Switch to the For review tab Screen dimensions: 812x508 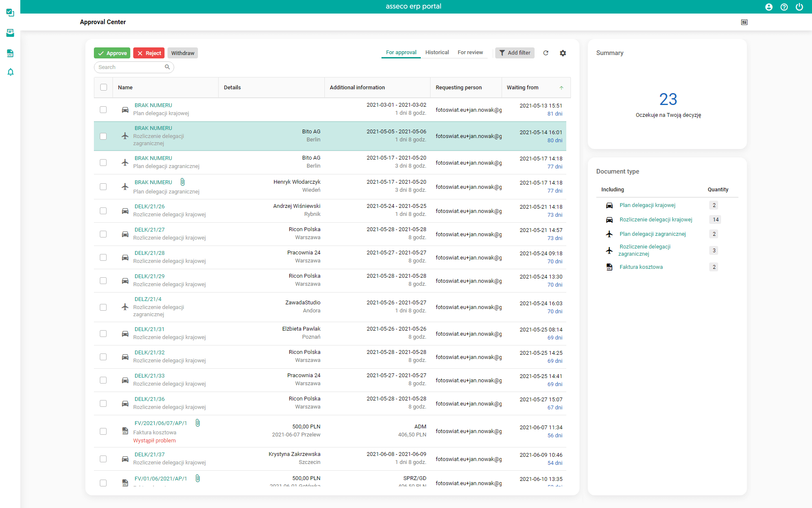pyautogui.click(x=470, y=52)
